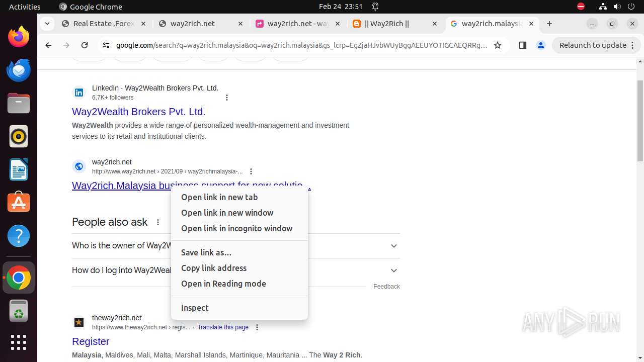Toggle Chrome side panel icon

coord(522,45)
